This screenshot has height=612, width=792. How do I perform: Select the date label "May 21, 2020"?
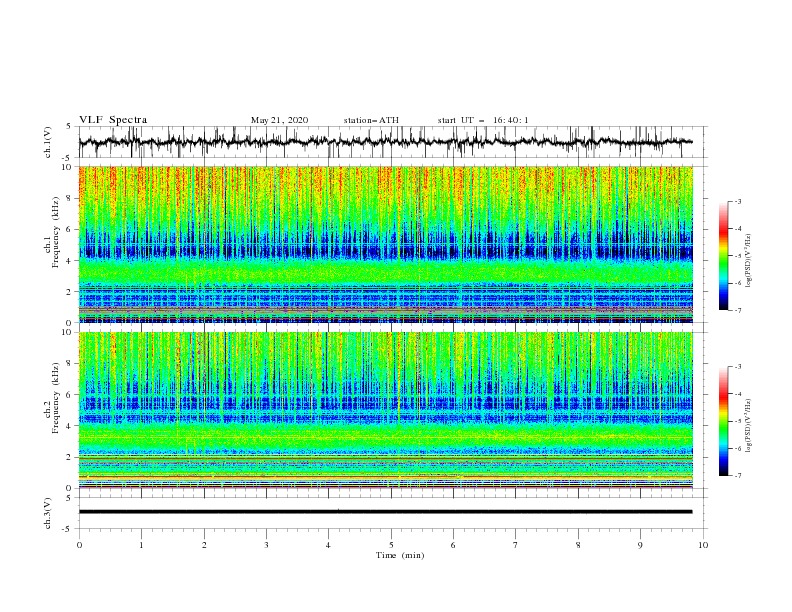pos(279,120)
